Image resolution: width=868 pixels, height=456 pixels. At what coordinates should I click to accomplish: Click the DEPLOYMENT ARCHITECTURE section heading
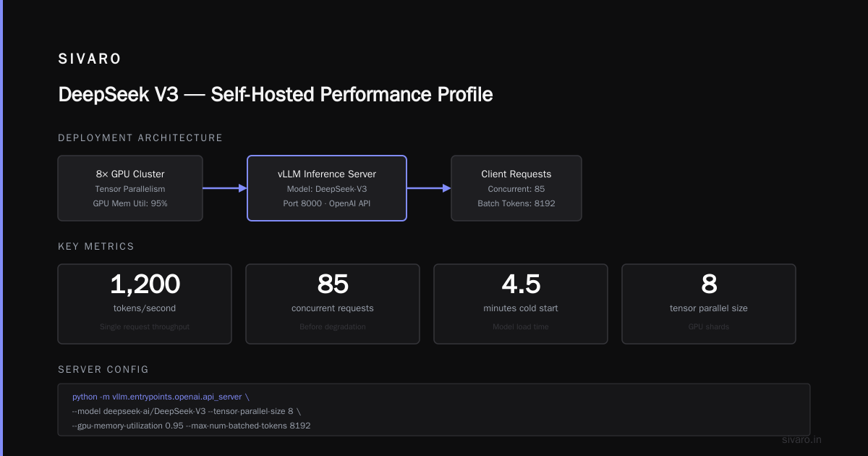(x=140, y=138)
